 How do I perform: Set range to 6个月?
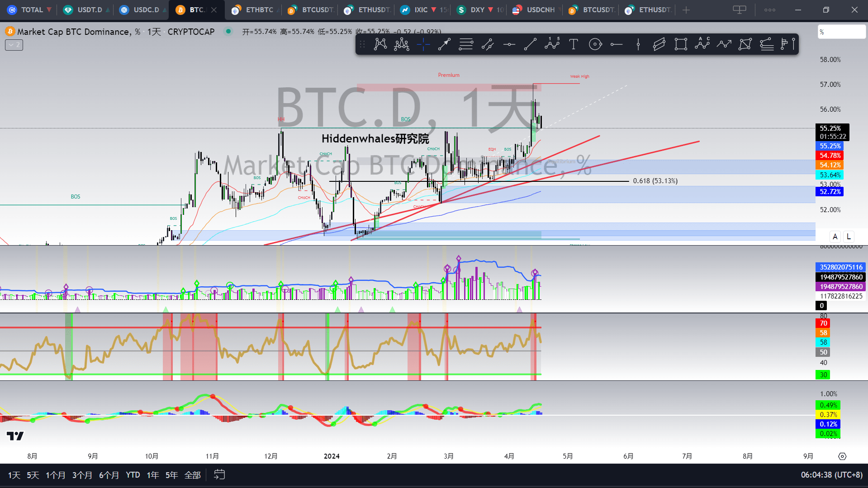[x=109, y=475]
